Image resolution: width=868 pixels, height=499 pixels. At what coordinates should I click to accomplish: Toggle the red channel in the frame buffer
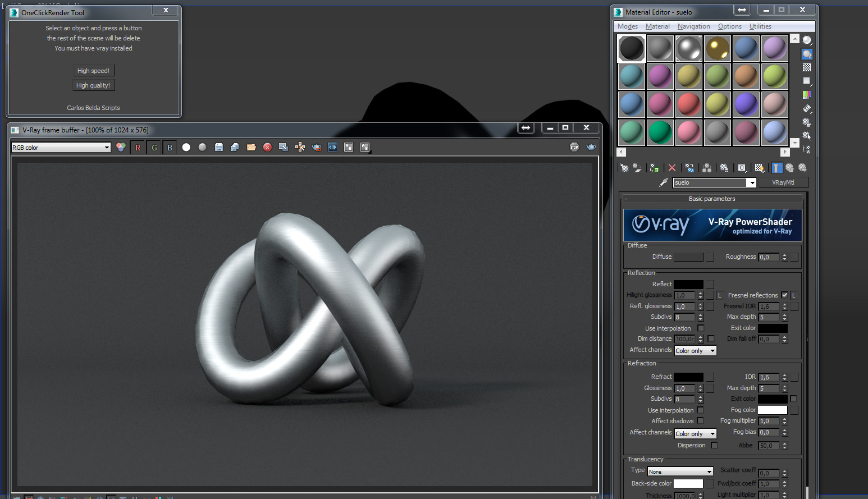(x=138, y=147)
